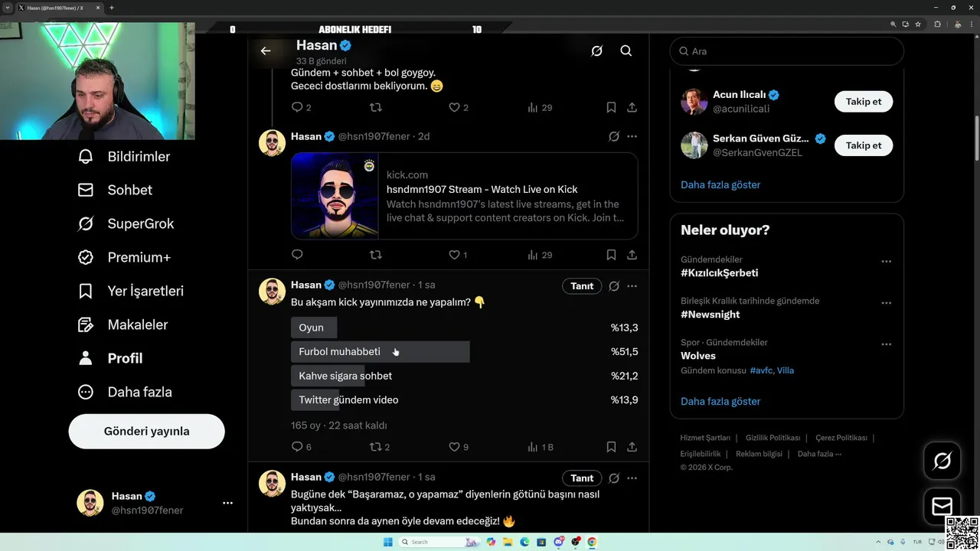Expand footer Daha fazla ··· menu
This screenshot has height=551, width=980.
(x=819, y=454)
